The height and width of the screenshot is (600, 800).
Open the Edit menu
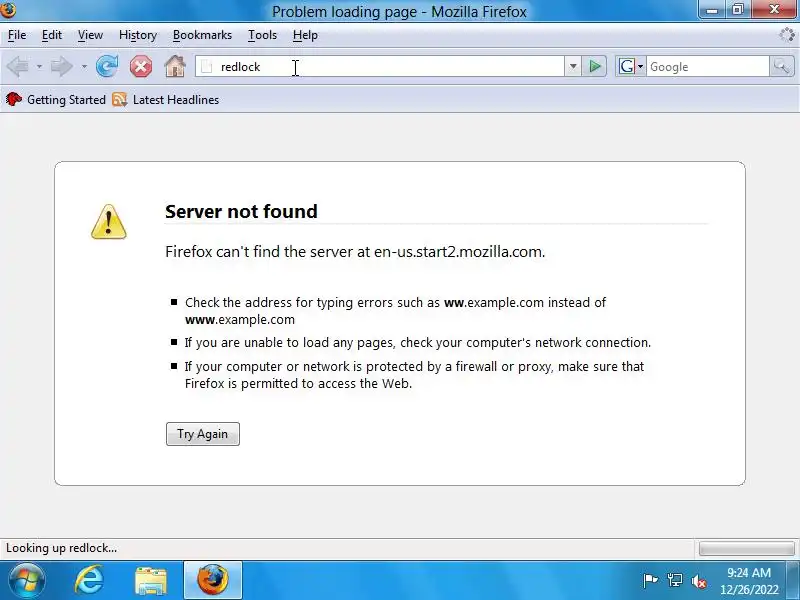[52, 35]
